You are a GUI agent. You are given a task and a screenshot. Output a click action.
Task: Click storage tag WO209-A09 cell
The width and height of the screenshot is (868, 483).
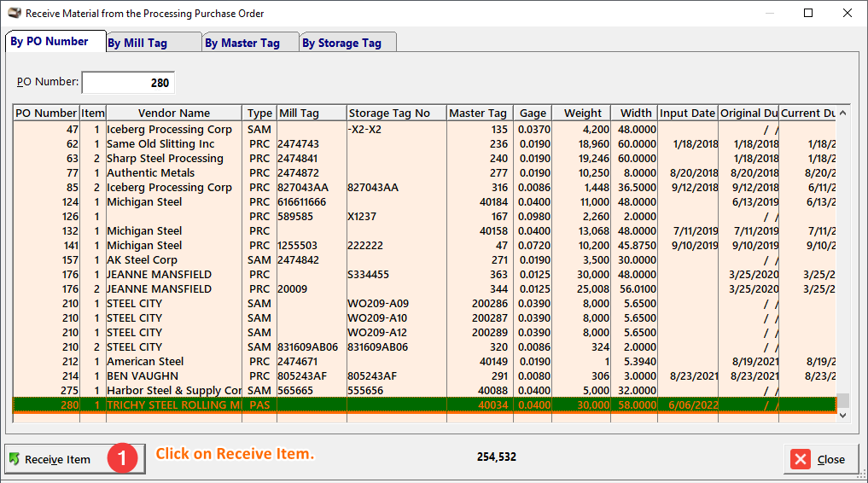pos(396,303)
